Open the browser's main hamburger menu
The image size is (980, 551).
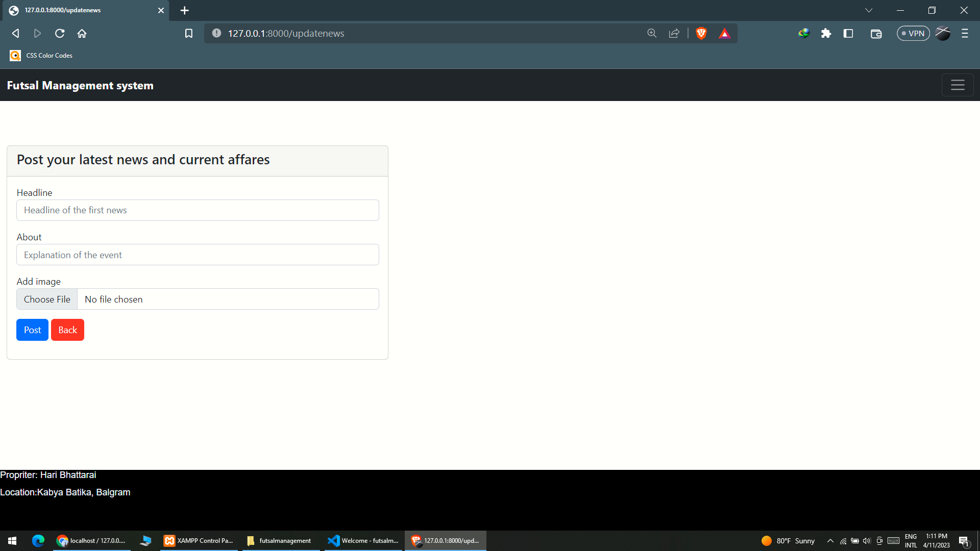click(965, 33)
